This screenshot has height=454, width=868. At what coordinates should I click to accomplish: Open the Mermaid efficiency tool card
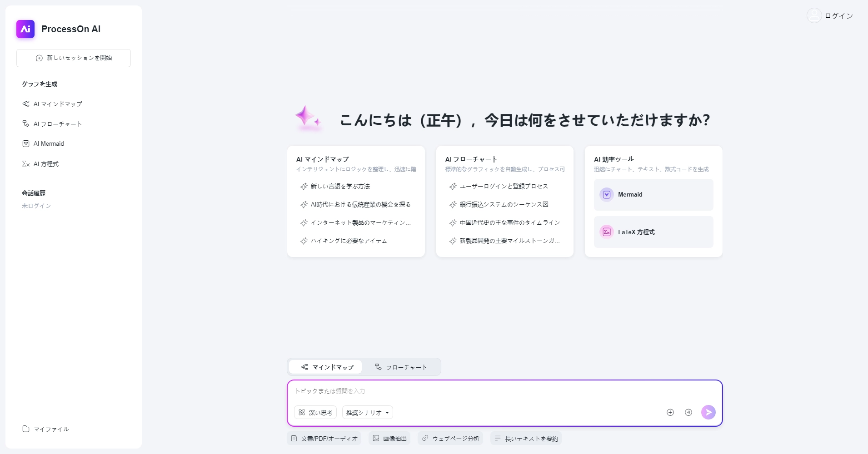(653, 195)
